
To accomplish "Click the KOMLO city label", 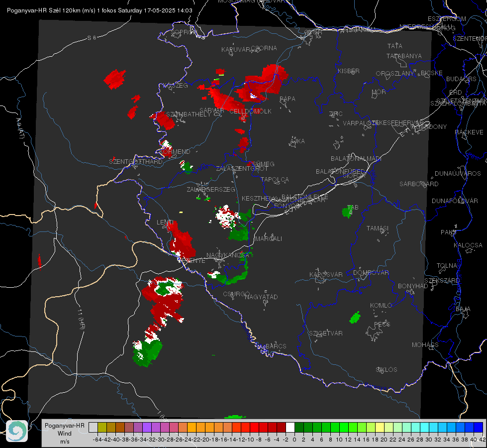I will click(x=381, y=306).
